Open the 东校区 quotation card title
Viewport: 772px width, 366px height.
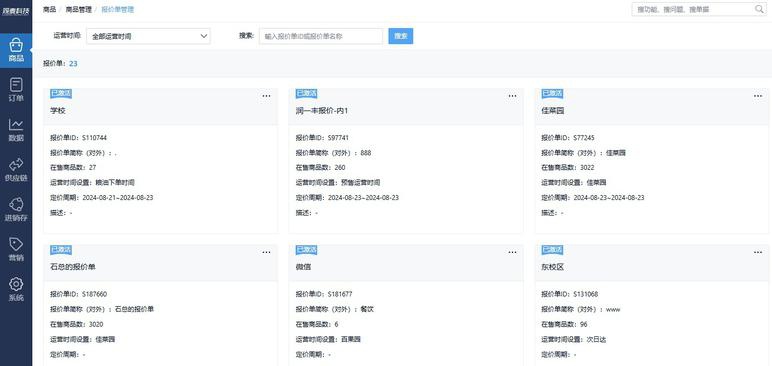pos(552,267)
